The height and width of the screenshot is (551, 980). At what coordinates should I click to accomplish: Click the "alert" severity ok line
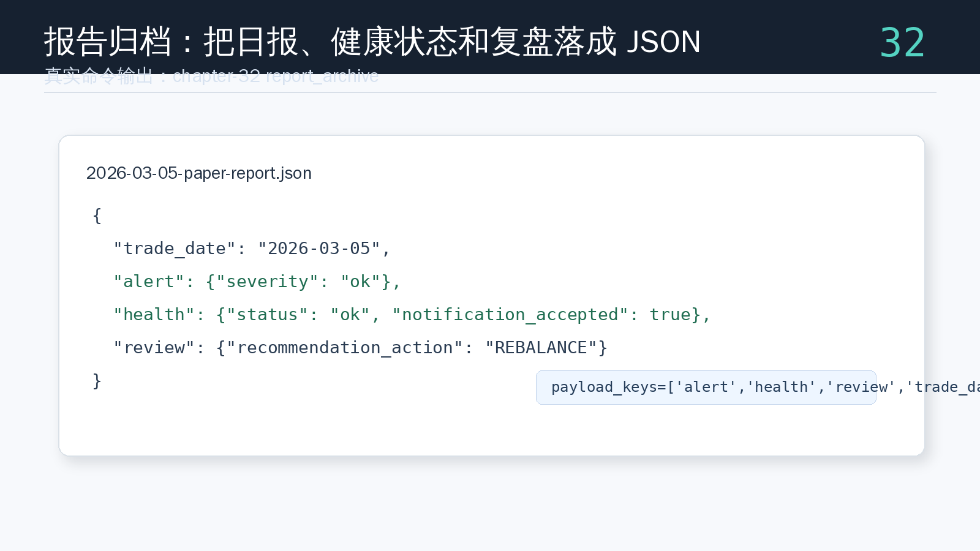[x=257, y=282]
